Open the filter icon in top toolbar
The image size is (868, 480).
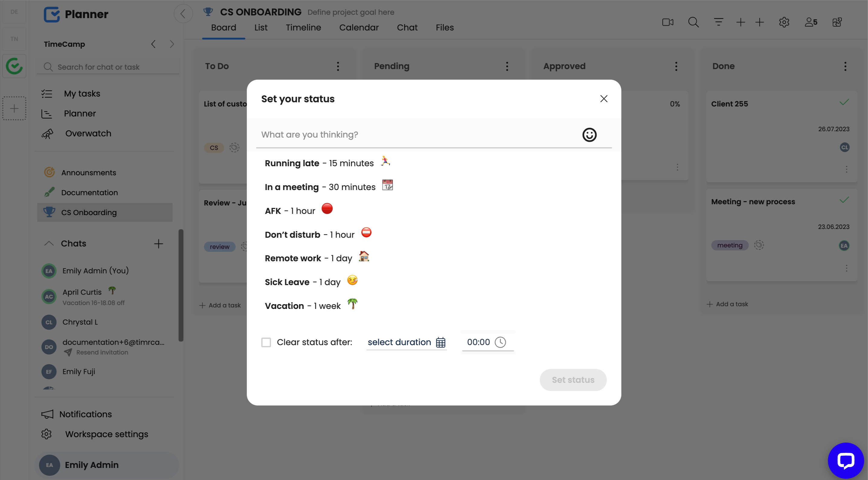point(719,22)
